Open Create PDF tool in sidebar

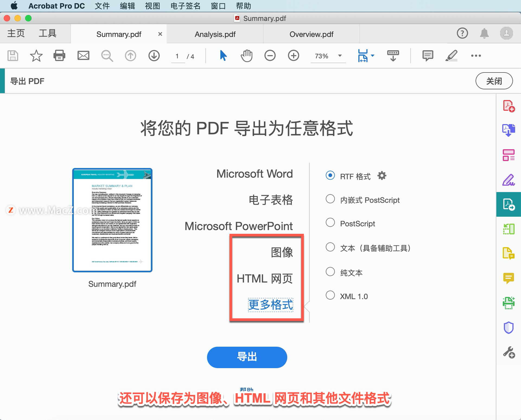point(509,106)
